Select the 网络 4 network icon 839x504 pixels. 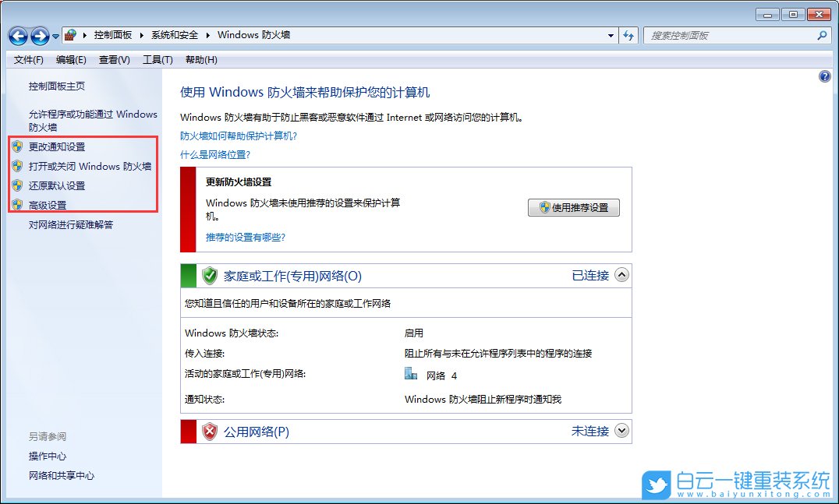(x=410, y=373)
